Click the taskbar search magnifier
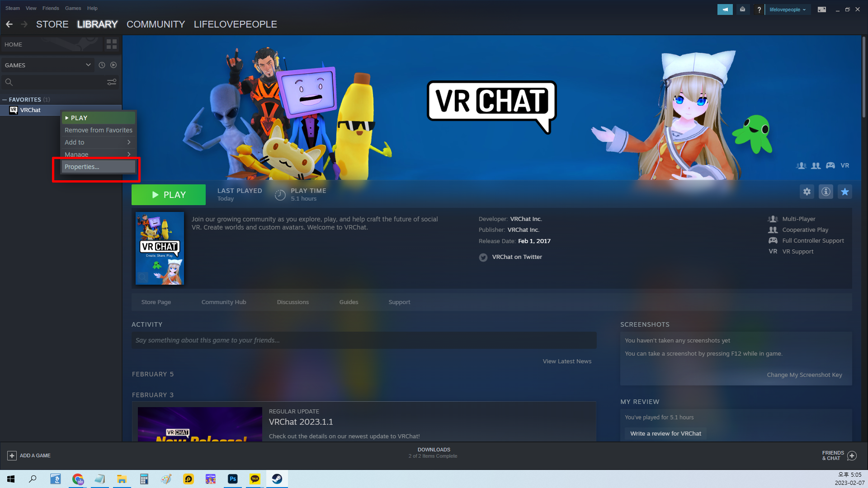This screenshot has height=488, width=868. 33,479
